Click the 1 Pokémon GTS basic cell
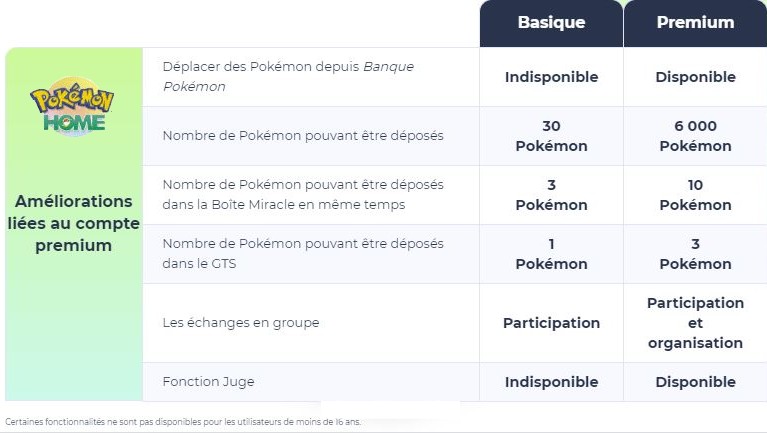The height and width of the screenshot is (433, 767). [x=551, y=254]
